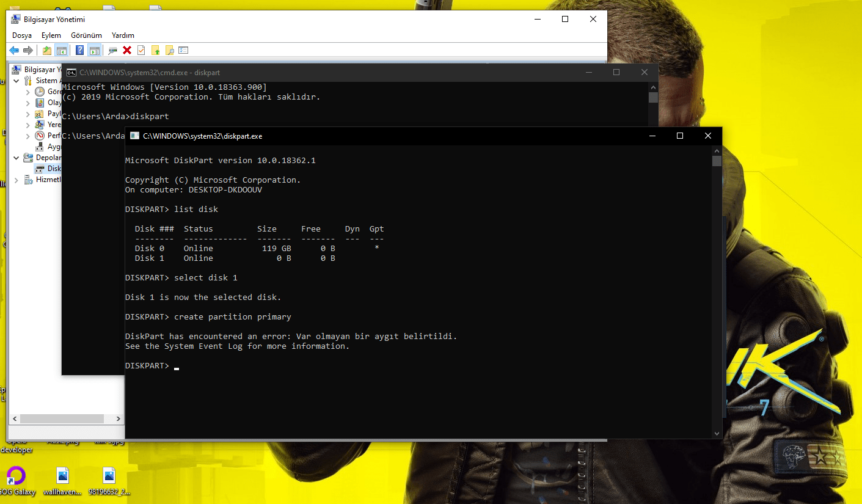Collapse the Depolar... tree node
Screen dimensions: 862x504
point(16,158)
